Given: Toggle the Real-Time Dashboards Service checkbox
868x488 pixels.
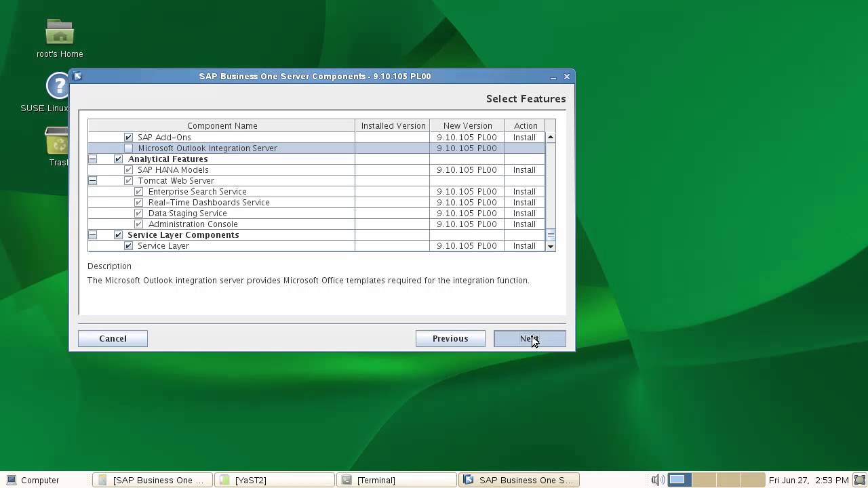Looking at the screenshot, I should 138,203.
